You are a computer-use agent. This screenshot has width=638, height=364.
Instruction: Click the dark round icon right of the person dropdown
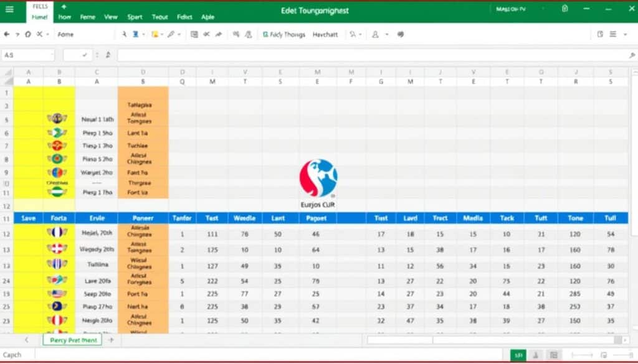401,34
